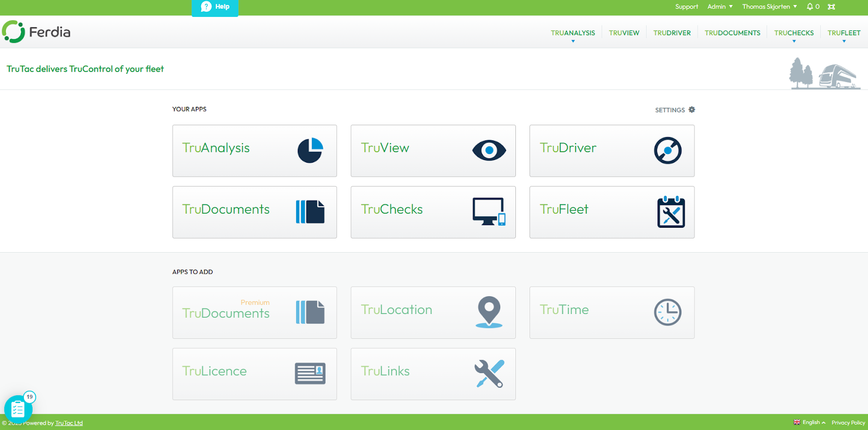Open the TruTac Ltd footer link
The image size is (868, 430).
[x=69, y=423]
